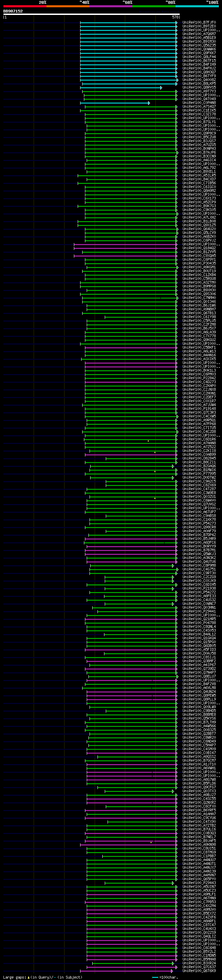The width and height of the screenshot is (222, 980).
Task: Click the white query sequence ruler bar
Action: tap(92, 15)
